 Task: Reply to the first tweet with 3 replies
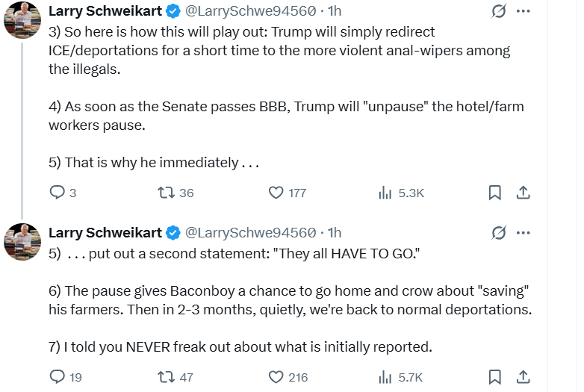coord(58,193)
